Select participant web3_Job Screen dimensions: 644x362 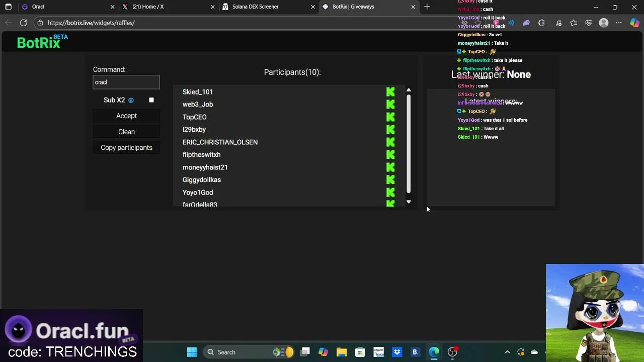click(x=198, y=104)
